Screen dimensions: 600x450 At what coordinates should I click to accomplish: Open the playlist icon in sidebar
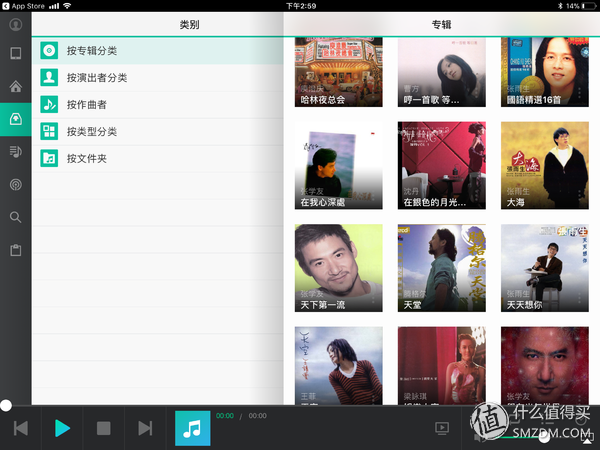[16, 152]
